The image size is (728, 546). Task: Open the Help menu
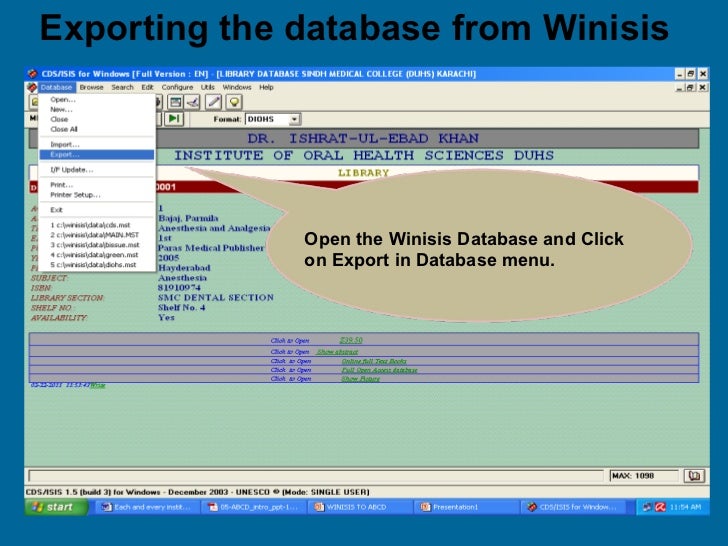pos(266,87)
